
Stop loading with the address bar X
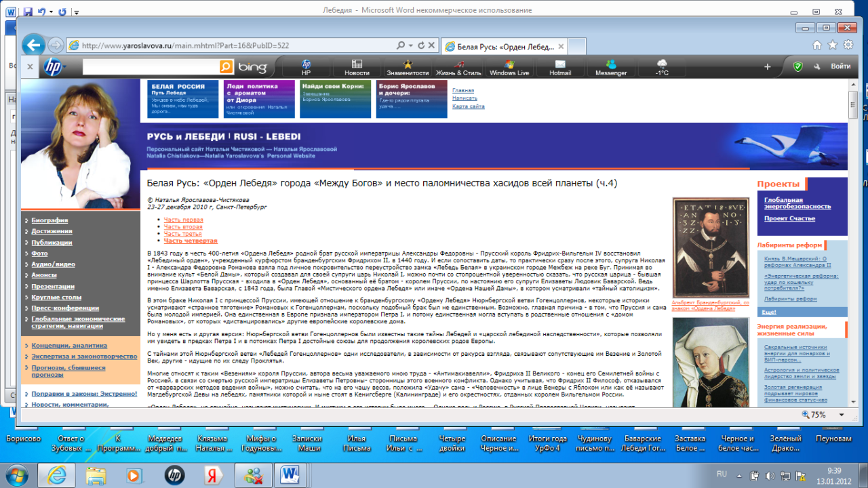431,45
